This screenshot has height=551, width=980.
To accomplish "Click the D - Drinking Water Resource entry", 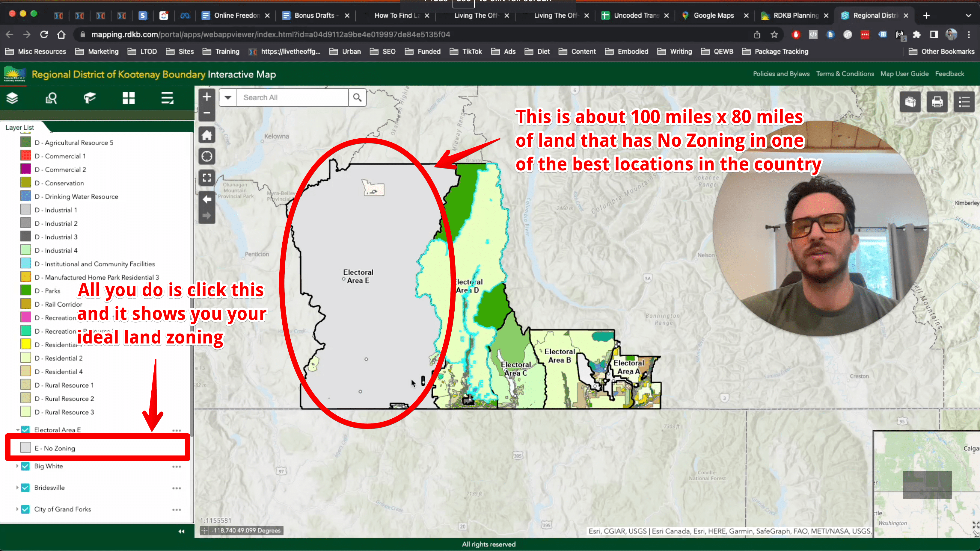I will [x=76, y=197].
